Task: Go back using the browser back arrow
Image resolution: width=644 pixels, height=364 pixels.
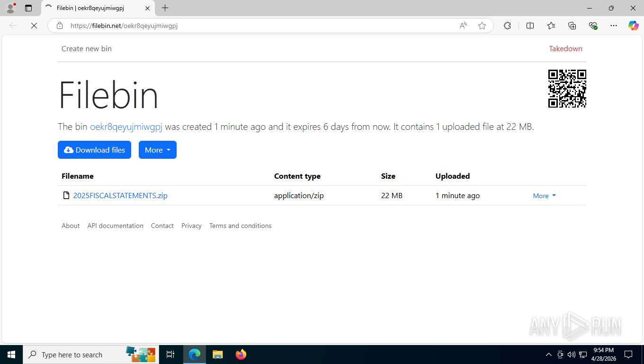Action: (x=13, y=26)
